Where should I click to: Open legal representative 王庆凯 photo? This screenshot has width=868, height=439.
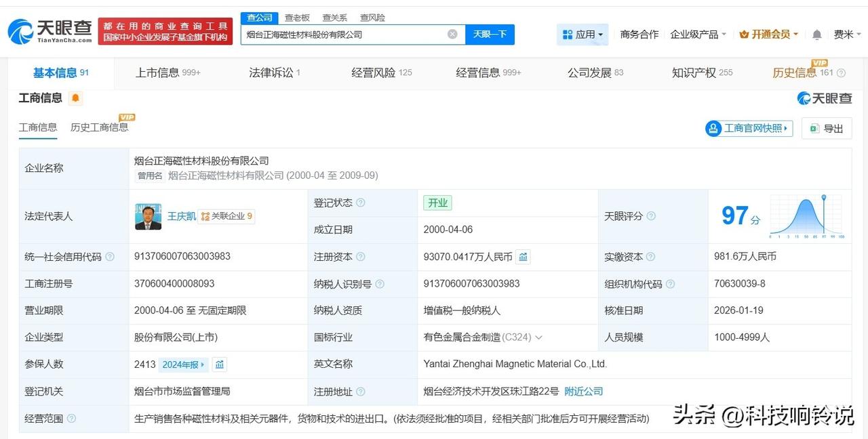tap(148, 217)
